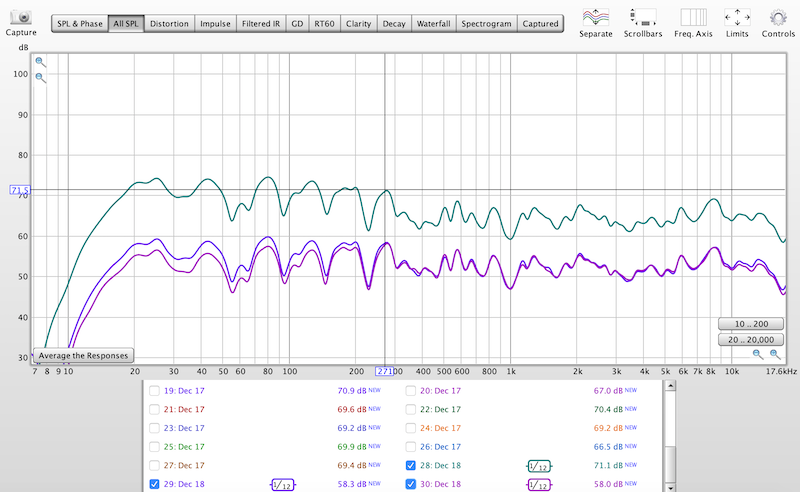Enable checkbox for 24: Dec 17

coord(411,428)
